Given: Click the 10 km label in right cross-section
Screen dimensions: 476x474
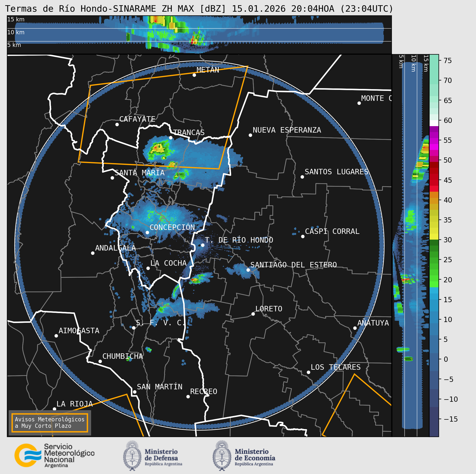Looking at the screenshot, I should (413, 63).
